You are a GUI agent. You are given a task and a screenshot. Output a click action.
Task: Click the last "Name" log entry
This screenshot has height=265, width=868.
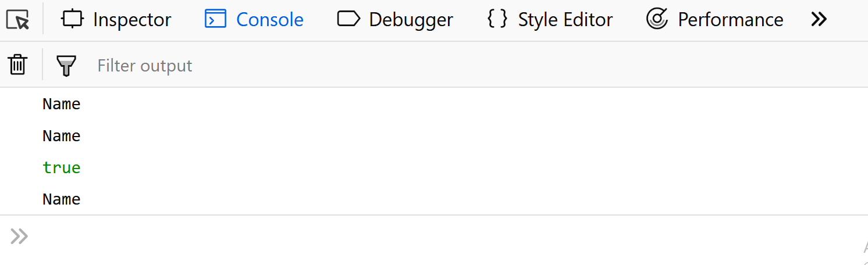coord(62,199)
